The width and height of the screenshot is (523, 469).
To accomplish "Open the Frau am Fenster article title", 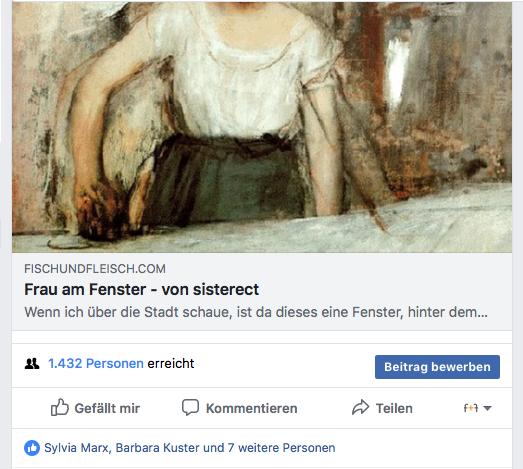I will 141,289.
